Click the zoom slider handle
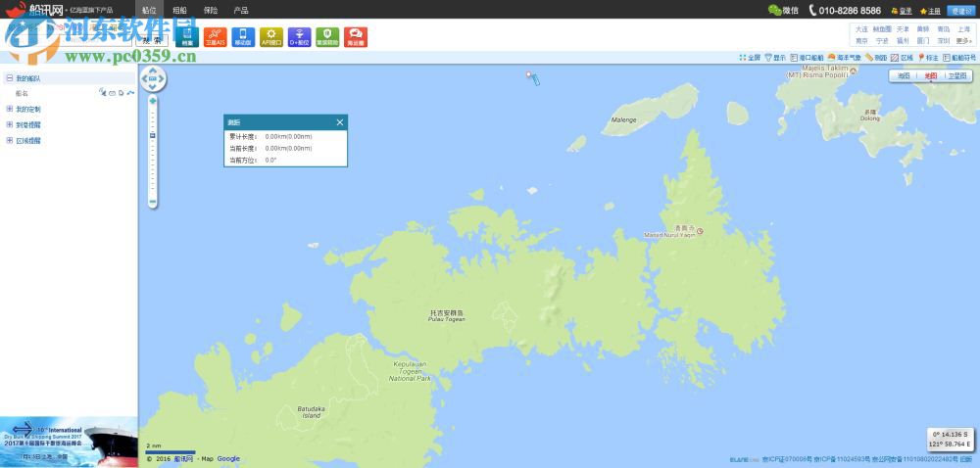 (153, 135)
